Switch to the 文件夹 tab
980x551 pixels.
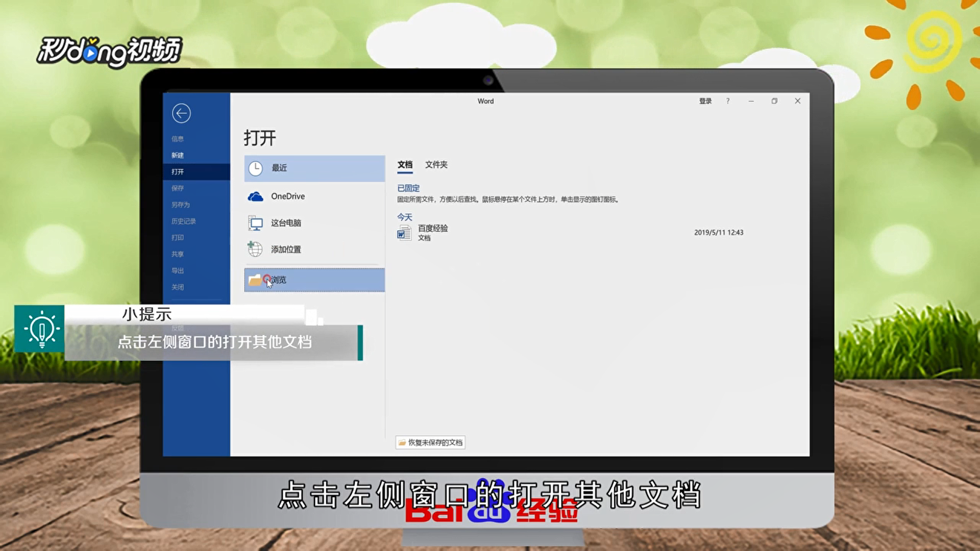436,164
